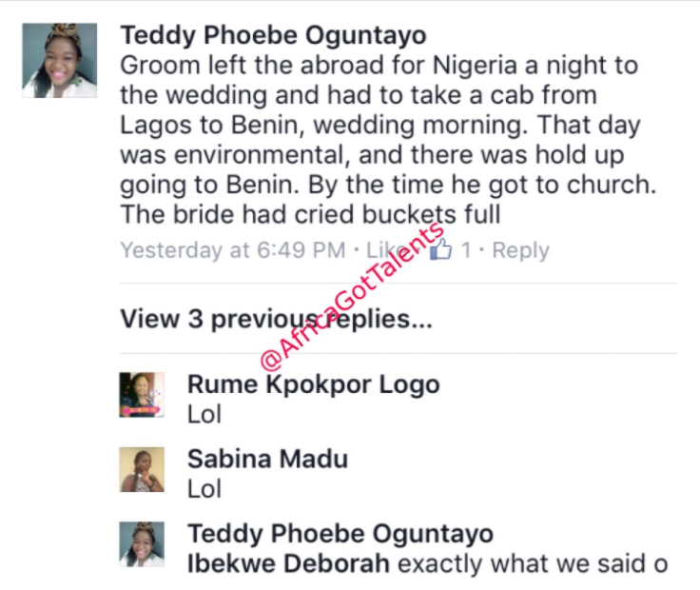
Task: Open Teddy's profile picture on the main comment
Action: pos(59,60)
